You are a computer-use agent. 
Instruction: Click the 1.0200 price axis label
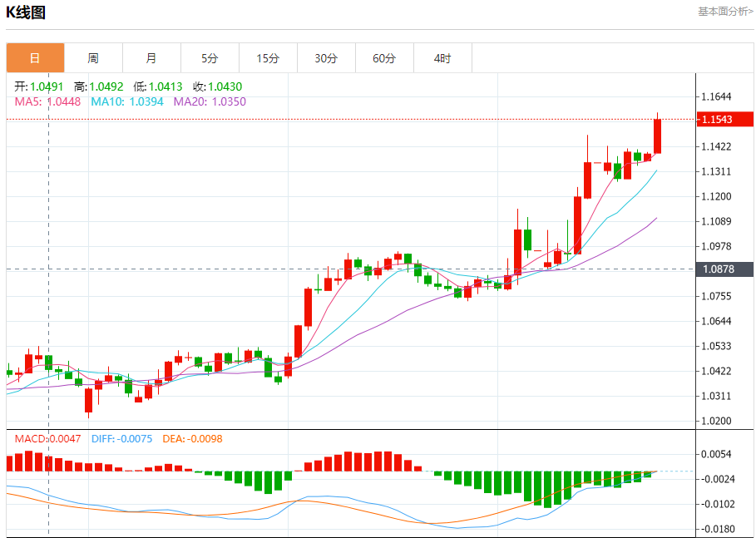[x=717, y=421]
